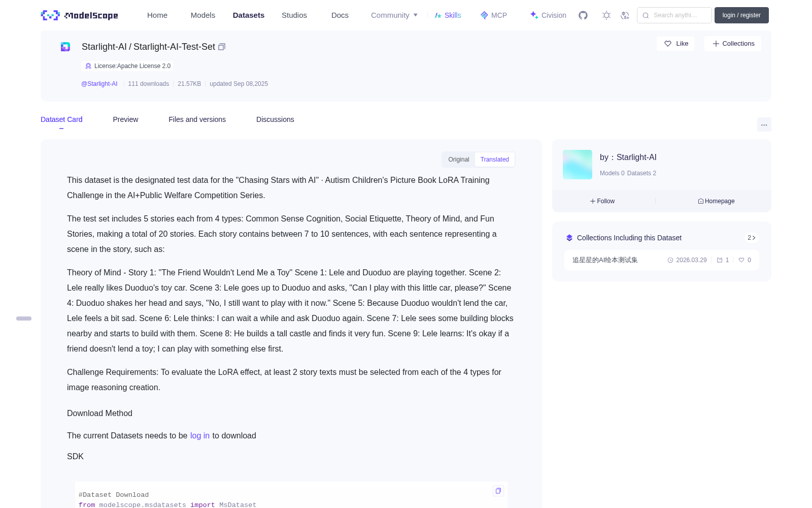Focus the search anything field
Screen dimensions: 812x508
pyautogui.click(x=674, y=15)
